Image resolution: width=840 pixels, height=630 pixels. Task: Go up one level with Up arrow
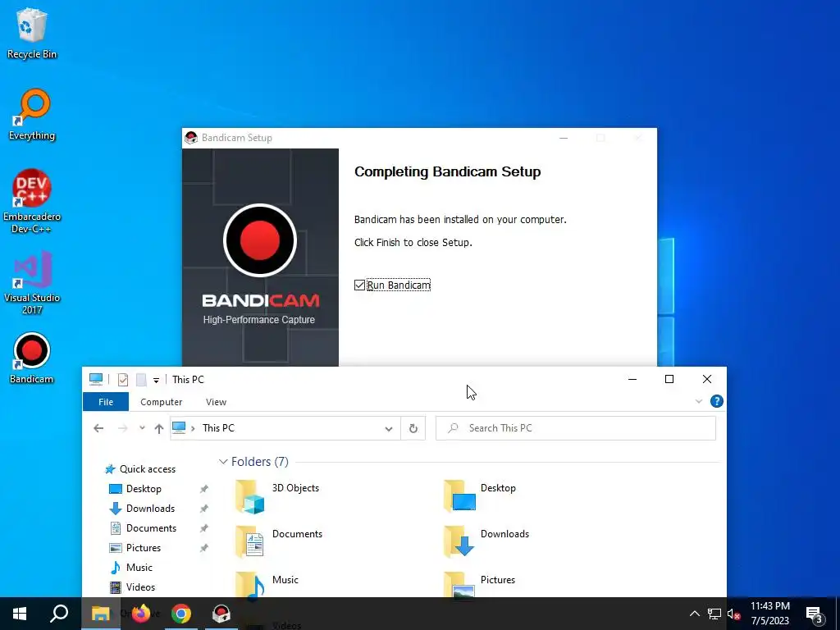click(x=158, y=428)
